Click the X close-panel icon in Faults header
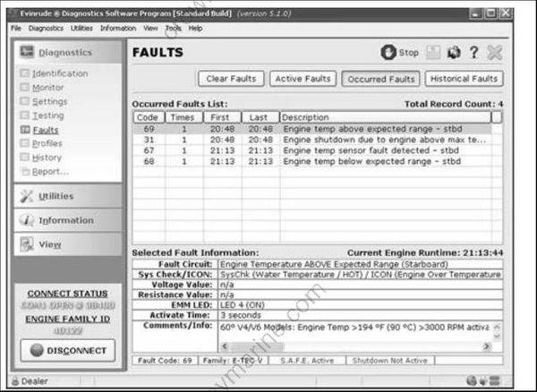 coord(495,53)
